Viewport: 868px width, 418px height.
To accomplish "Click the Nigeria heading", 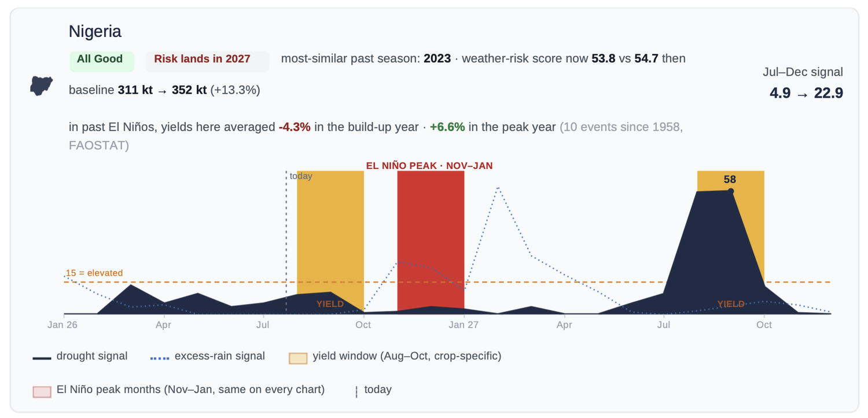I will pyautogui.click(x=95, y=31).
